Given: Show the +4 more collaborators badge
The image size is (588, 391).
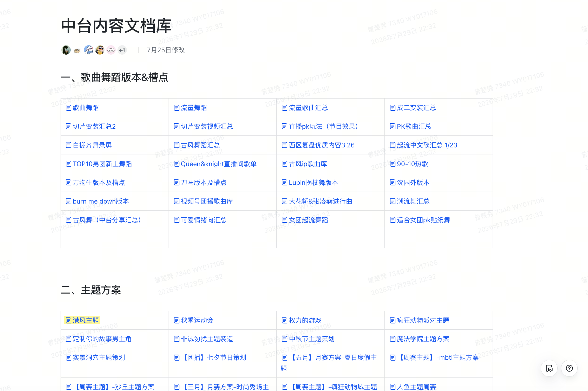Looking at the screenshot, I should 122,50.
